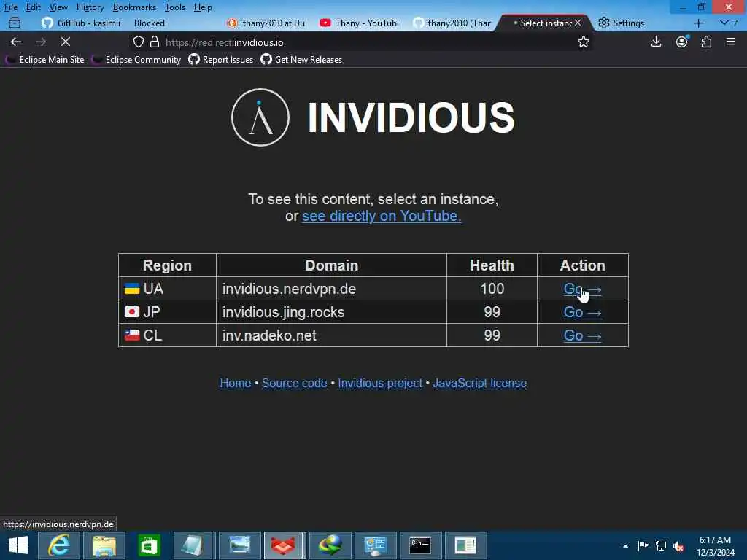Click the Invidious circular logo
The height and width of the screenshot is (560, 747).
260,117
